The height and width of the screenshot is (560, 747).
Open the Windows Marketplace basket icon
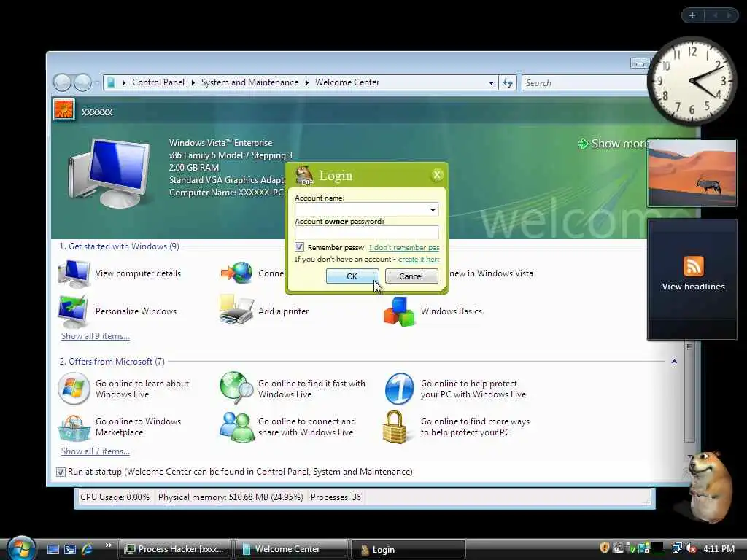[x=74, y=427]
